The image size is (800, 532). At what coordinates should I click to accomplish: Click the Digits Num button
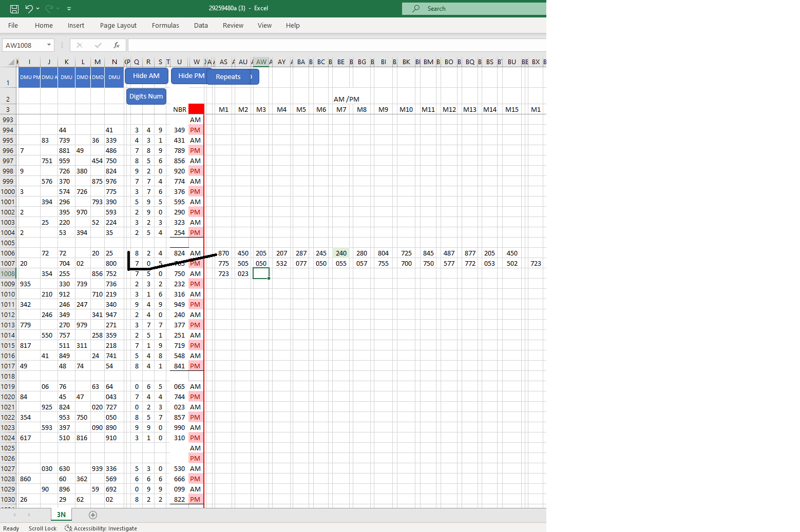pos(146,96)
